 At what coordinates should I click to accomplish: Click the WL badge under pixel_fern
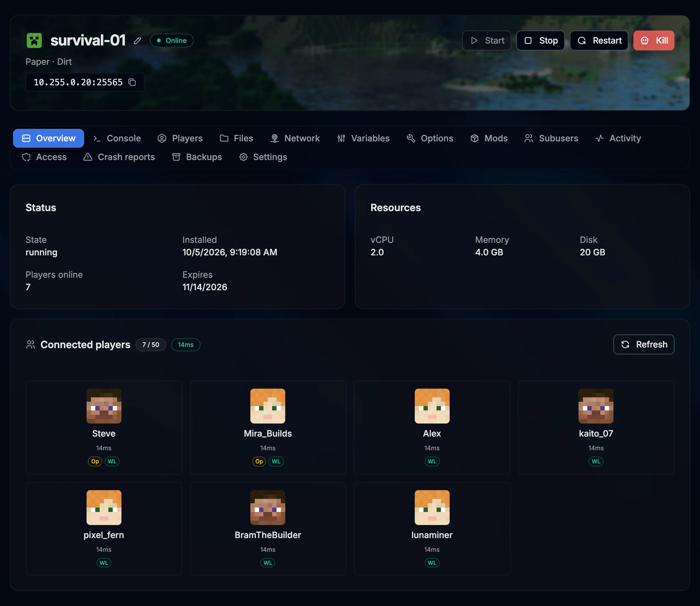(x=104, y=563)
